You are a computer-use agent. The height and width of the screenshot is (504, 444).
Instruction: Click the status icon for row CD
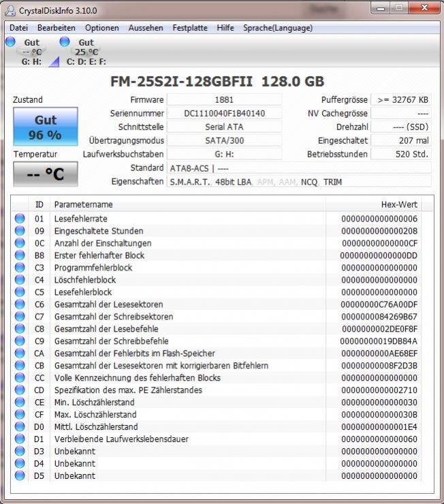pos(20,390)
